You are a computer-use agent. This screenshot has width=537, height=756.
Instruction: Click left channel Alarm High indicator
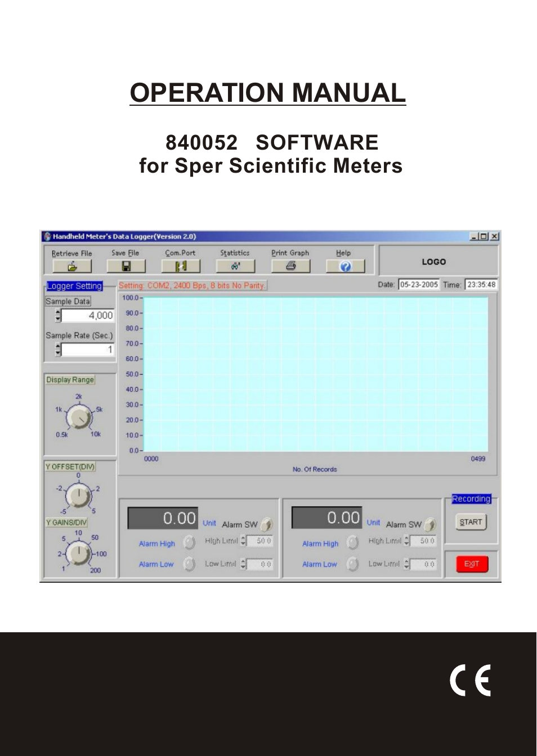[190, 542]
